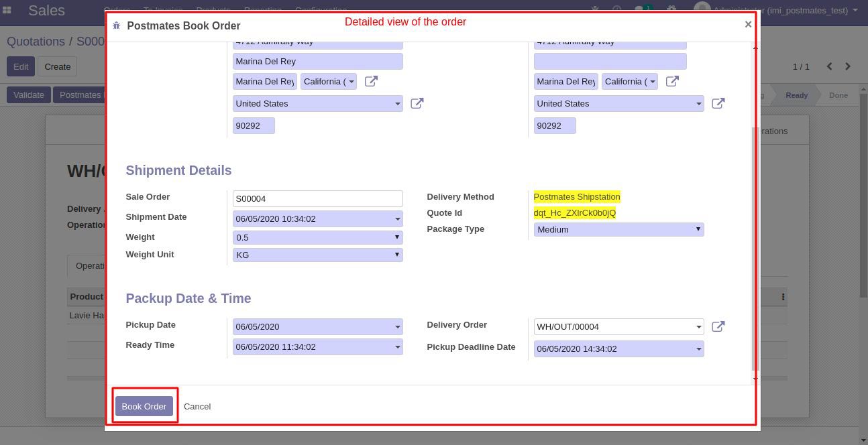Viewport: 868px width, 445px height.
Task: Click the Sale Order field S00004
Action: pos(318,198)
